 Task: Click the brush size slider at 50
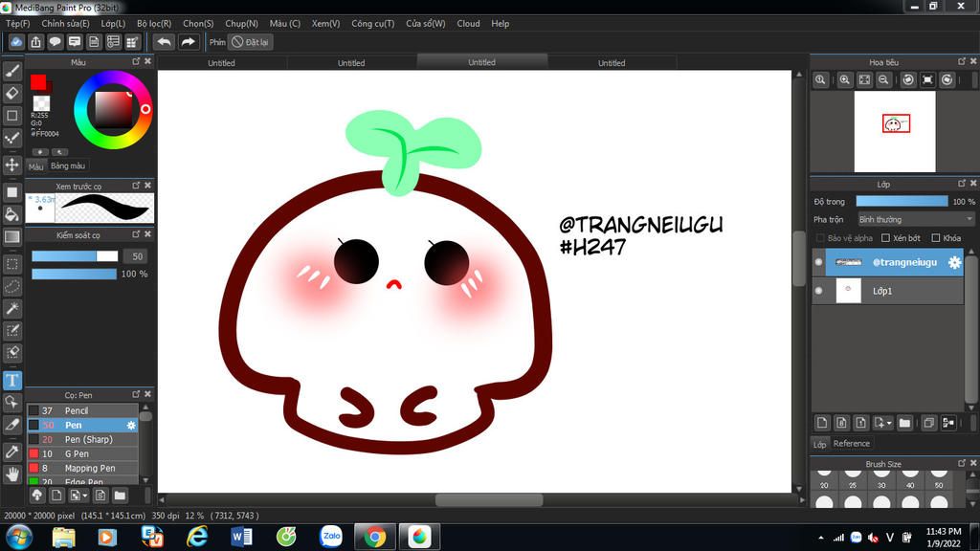click(x=75, y=256)
